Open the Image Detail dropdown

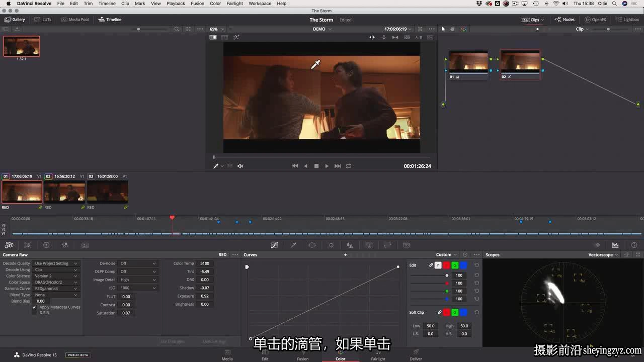[138, 280]
